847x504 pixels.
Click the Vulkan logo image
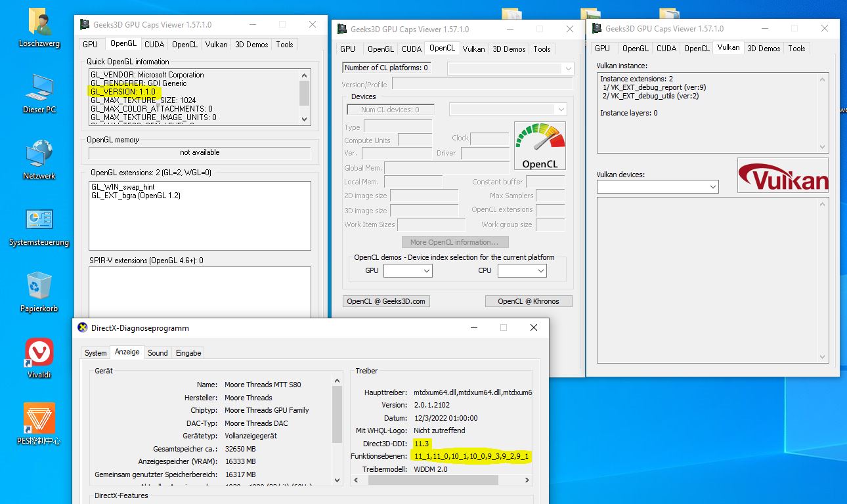[x=783, y=175]
